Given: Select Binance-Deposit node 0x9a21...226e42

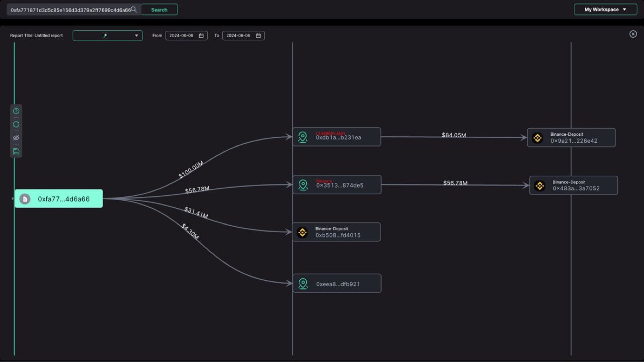Looking at the screenshot, I should [x=571, y=138].
